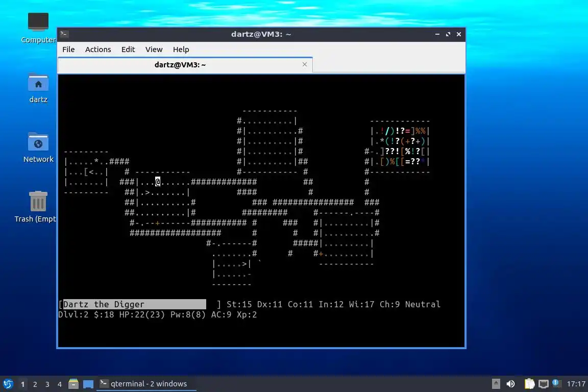Switch to workspace 3
588x392 pixels.
(47, 384)
